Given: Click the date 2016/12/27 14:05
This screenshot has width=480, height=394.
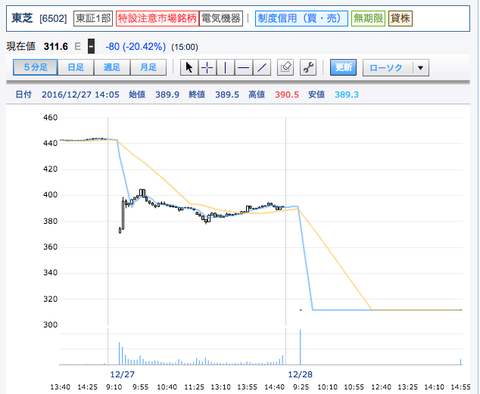Looking at the screenshot, I should point(80,95).
